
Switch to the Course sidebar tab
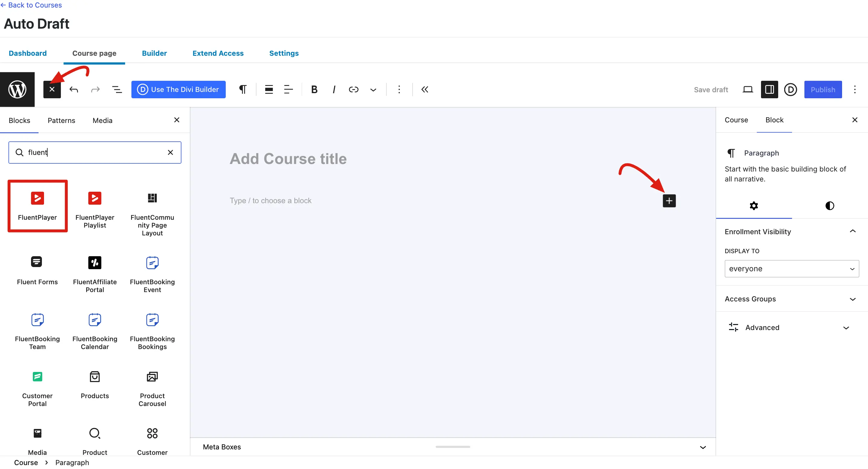point(736,120)
